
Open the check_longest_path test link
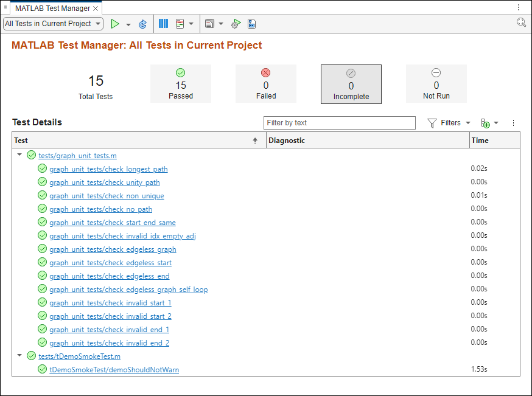108,169
